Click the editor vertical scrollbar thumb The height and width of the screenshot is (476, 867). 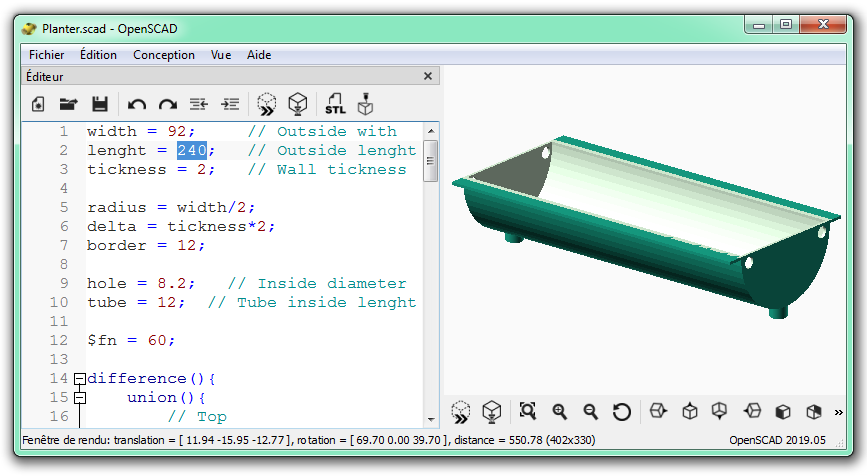pyautogui.click(x=431, y=161)
